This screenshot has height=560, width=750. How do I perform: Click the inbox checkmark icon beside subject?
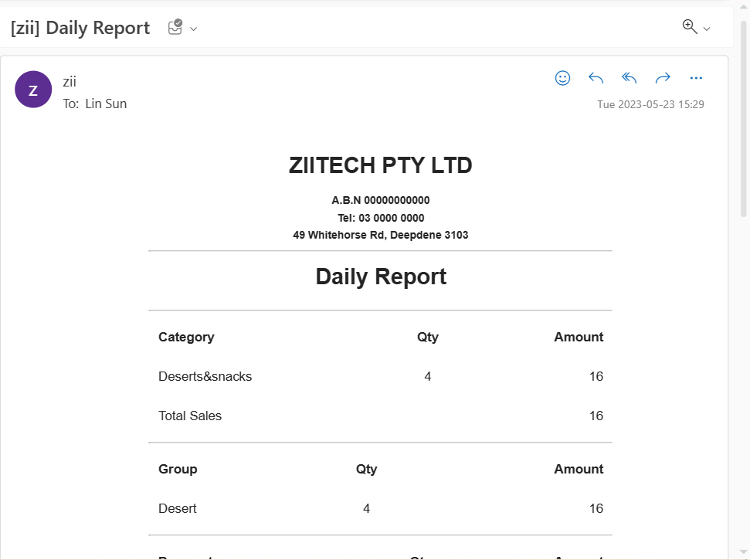click(x=175, y=28)
